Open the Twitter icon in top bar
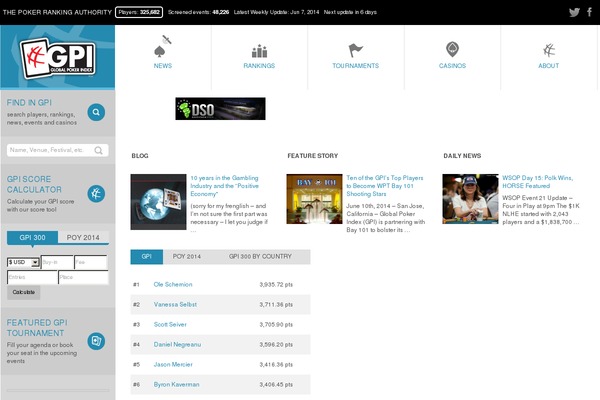The height and width of the screenshot is (400, 600). (x=574, y=12)
